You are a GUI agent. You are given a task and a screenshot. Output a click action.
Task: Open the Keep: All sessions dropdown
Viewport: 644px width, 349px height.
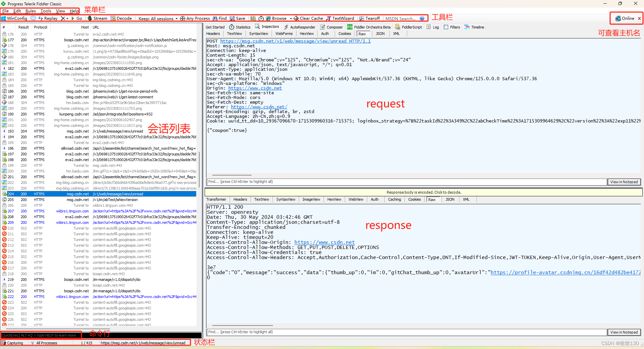coord(158,18)
